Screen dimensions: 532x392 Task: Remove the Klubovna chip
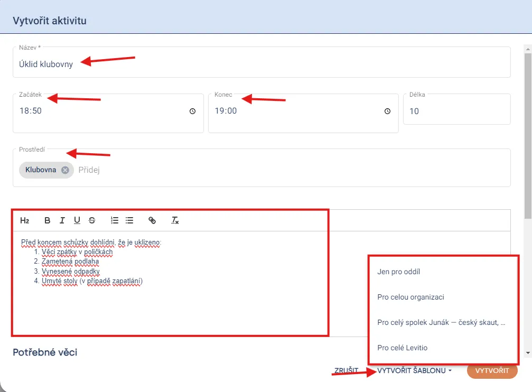(65, 170)
